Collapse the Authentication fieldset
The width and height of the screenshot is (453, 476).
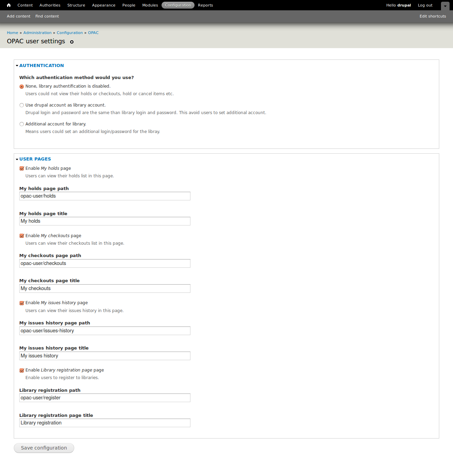[42, 65]
